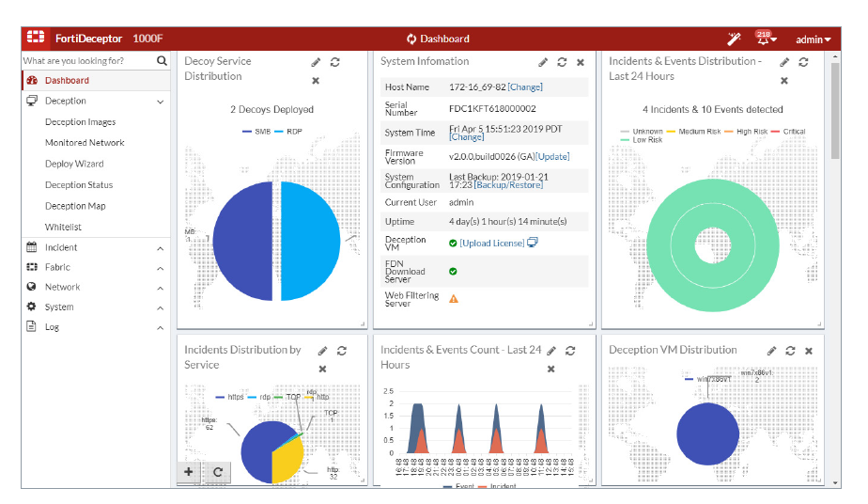Refresh the Incidents Distribution by Service widget

click(x=342, y=351)
